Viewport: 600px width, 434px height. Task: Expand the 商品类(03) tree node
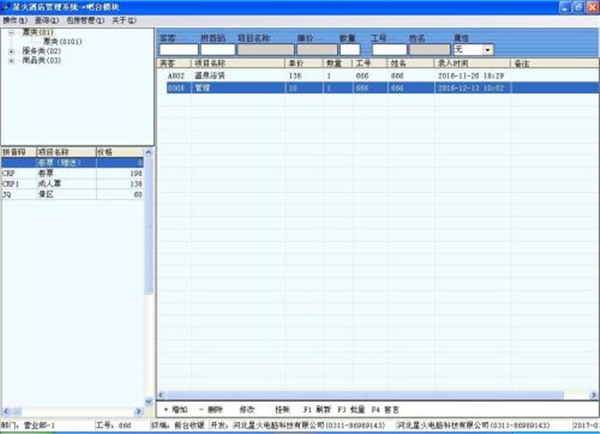pyautogui.click(x=10, y=60)
